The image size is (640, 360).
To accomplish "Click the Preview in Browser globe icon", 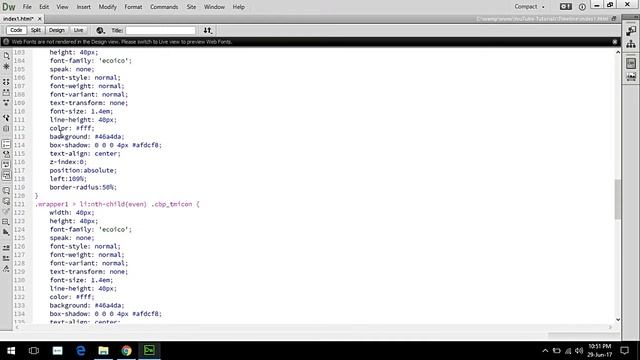I will pos(100,30).
